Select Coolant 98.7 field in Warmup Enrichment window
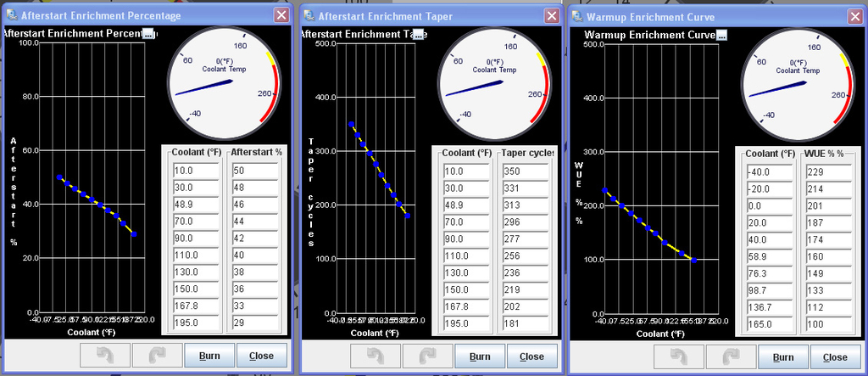 point(770,290)
